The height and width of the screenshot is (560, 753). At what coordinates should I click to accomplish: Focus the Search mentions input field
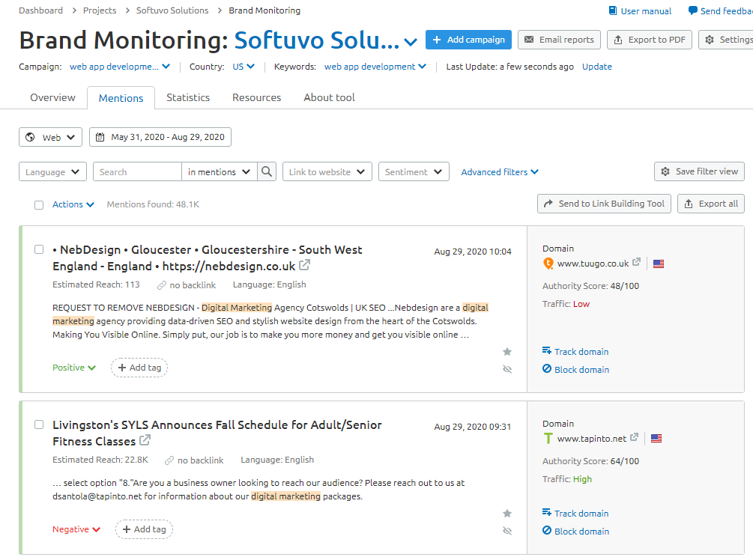[137, 171]
